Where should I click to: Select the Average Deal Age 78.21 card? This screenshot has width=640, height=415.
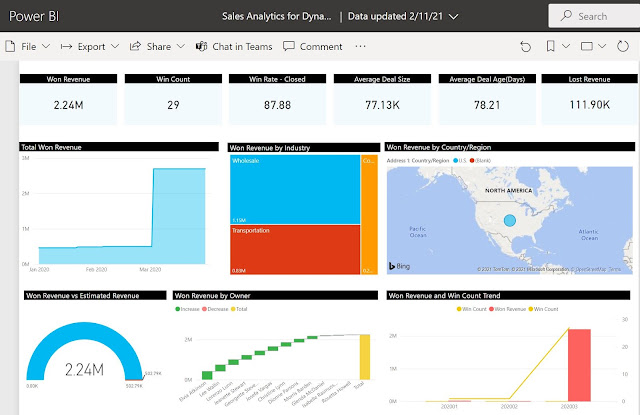[487, 99]
